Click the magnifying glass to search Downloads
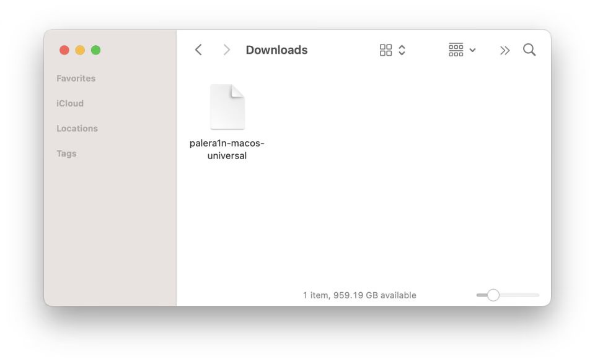This screenshot has width=595, height=364. click(x=529, y=50)
